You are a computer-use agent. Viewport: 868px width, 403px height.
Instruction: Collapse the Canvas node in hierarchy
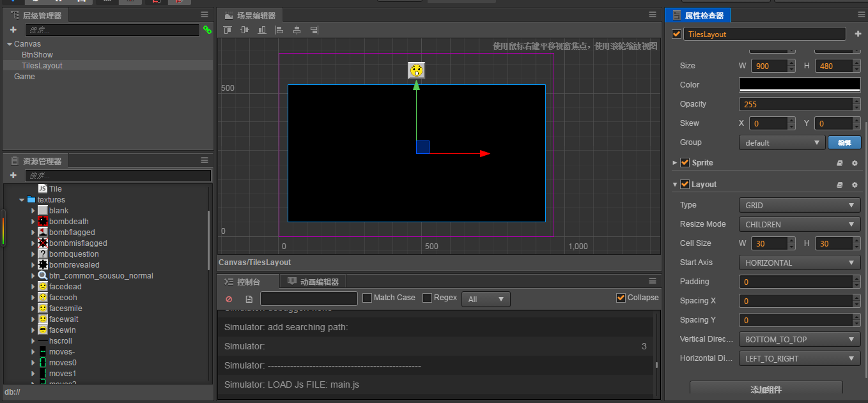(10, 44)
